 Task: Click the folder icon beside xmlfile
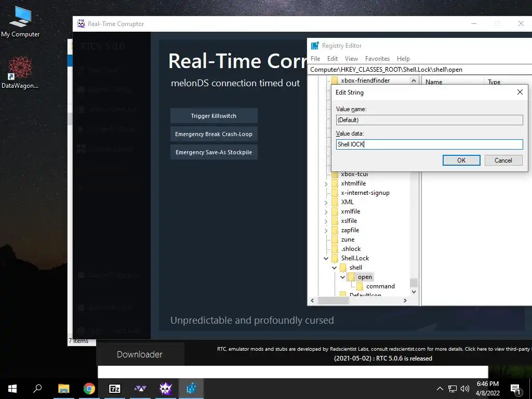pos(335,211)
